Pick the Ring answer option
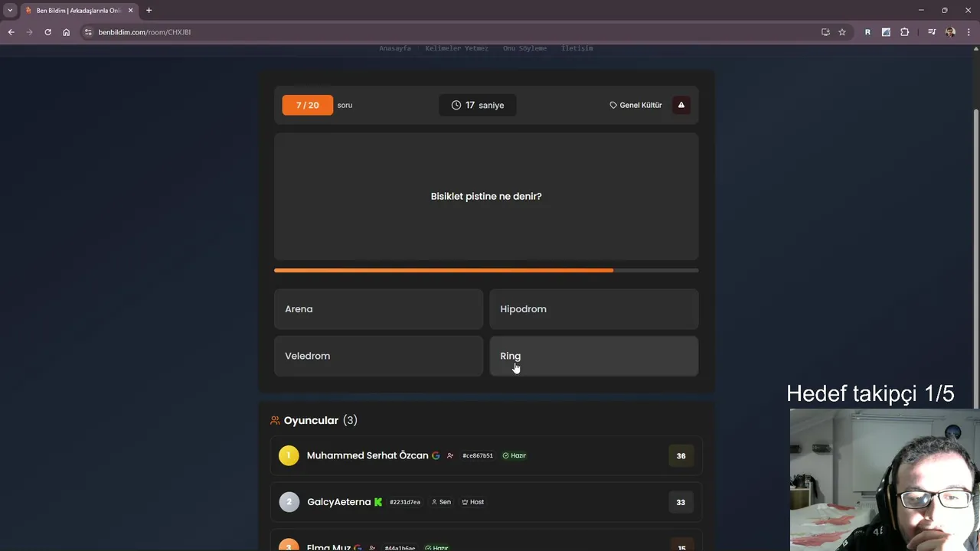Viewport: 980px width, 551px height. coord(593,356)
